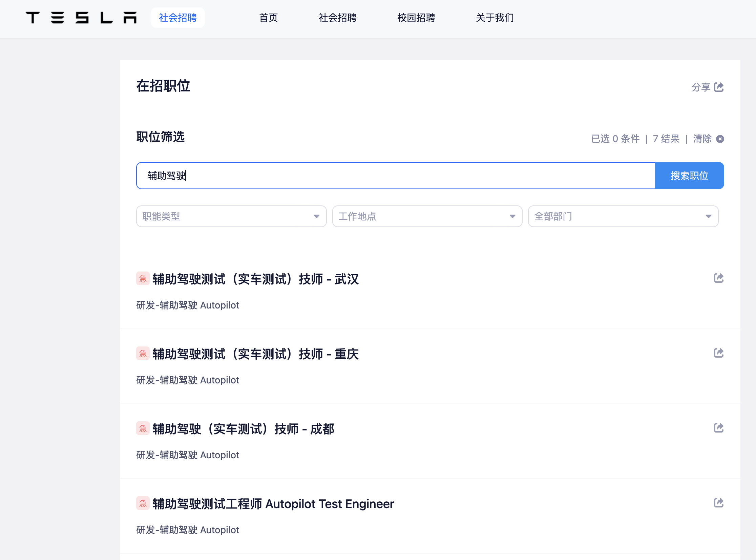Click the 已选 0 条件 text

615,139
